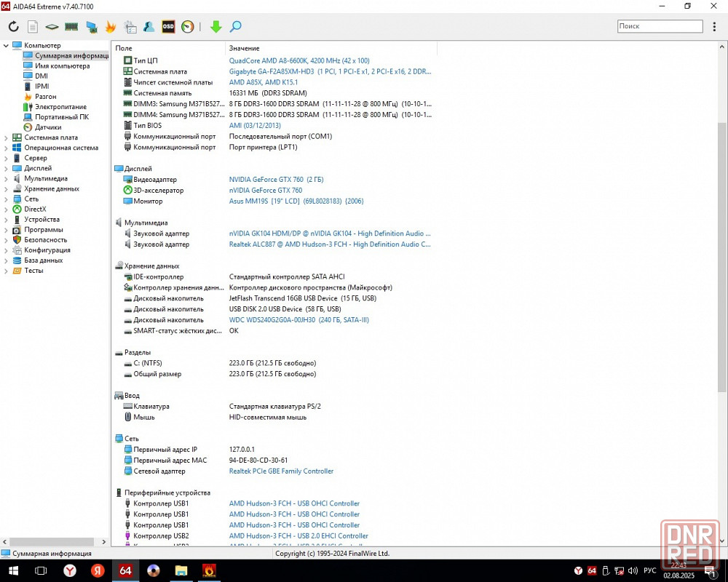Open the Разгон tree item
The image size is (728, 582).
click(x=45, y=97)
